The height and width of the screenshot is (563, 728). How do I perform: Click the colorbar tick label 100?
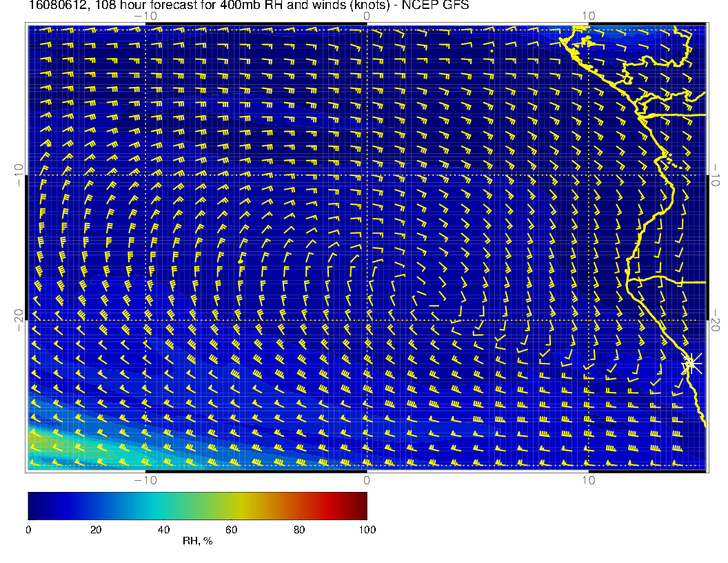click(x=367, y=530)
